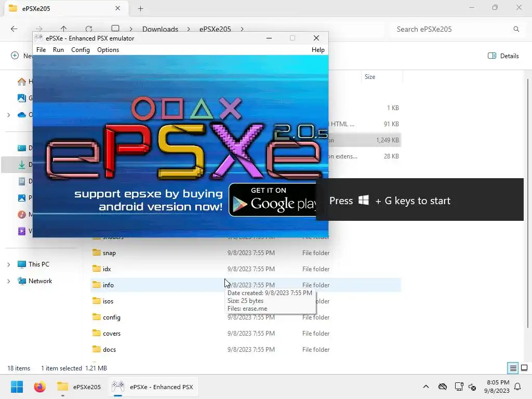This screenshot has height=399, width=532.
Task: Show hidden system tray icons
Action: pos(426,387)
